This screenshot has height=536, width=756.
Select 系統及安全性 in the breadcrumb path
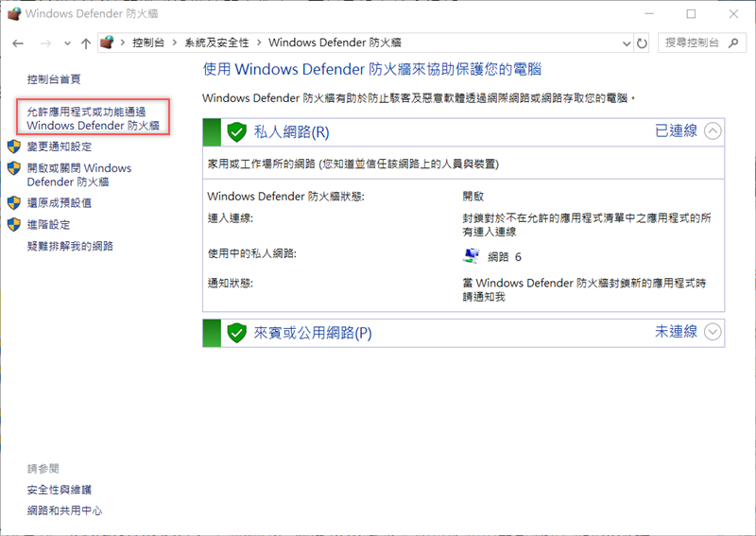pyautogui.click(x=216, y=43)
